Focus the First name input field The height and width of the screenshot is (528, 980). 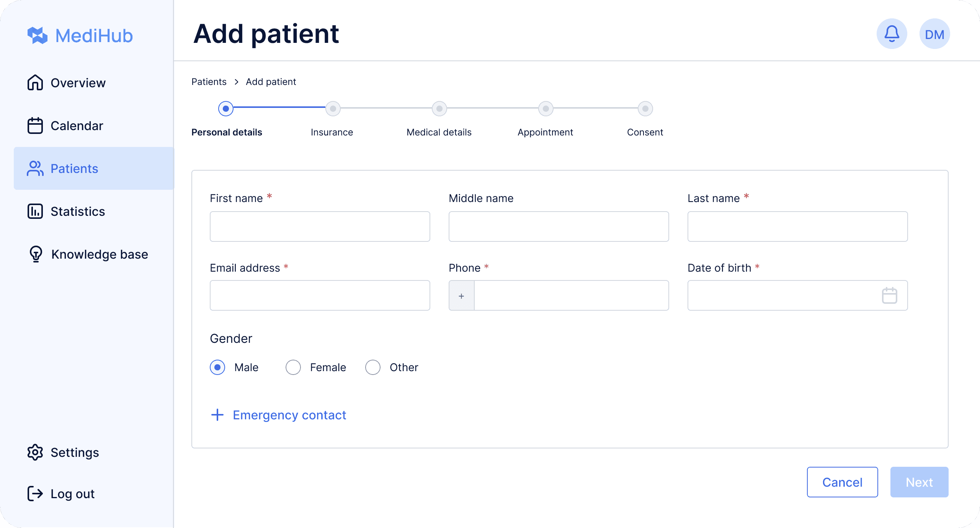320,227
